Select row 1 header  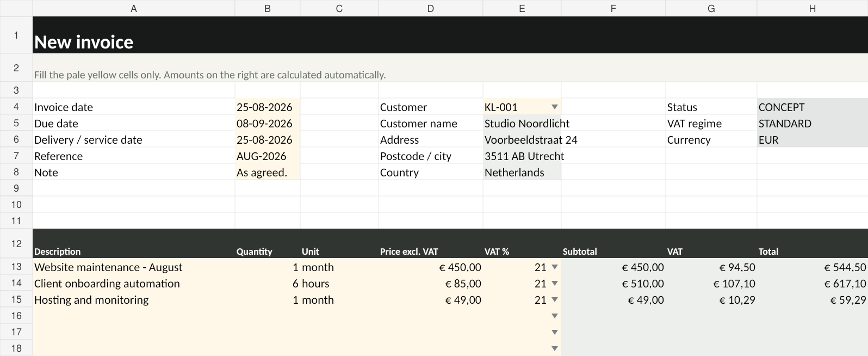click(16, 35)
